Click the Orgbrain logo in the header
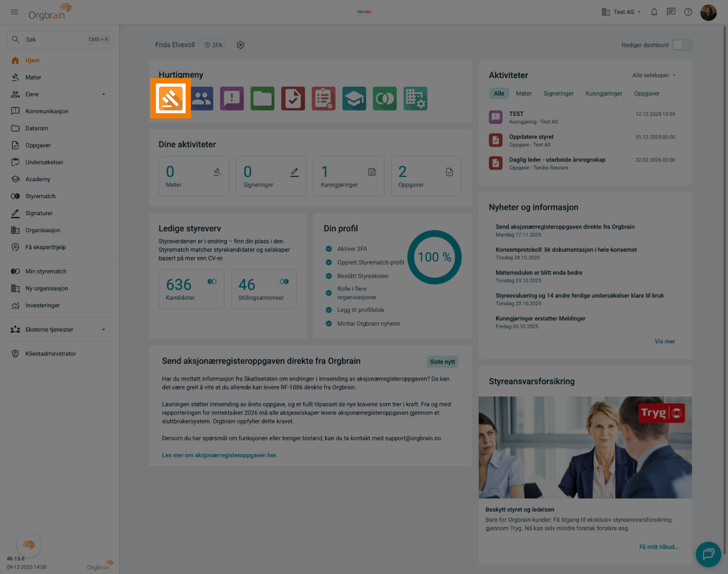Image resolution: width=728 pixels, height=574 pixels. [49, 11]
